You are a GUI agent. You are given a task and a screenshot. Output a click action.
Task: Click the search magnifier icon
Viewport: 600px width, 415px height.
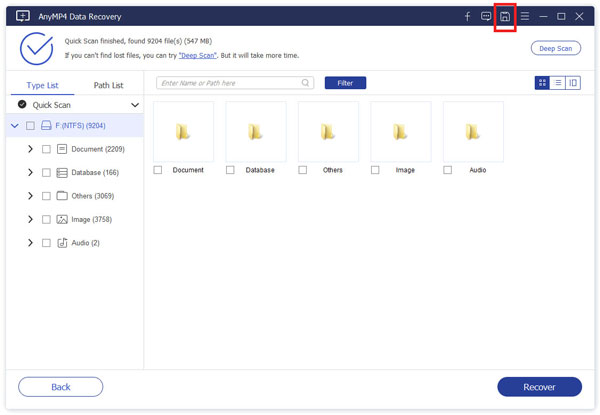305,83
